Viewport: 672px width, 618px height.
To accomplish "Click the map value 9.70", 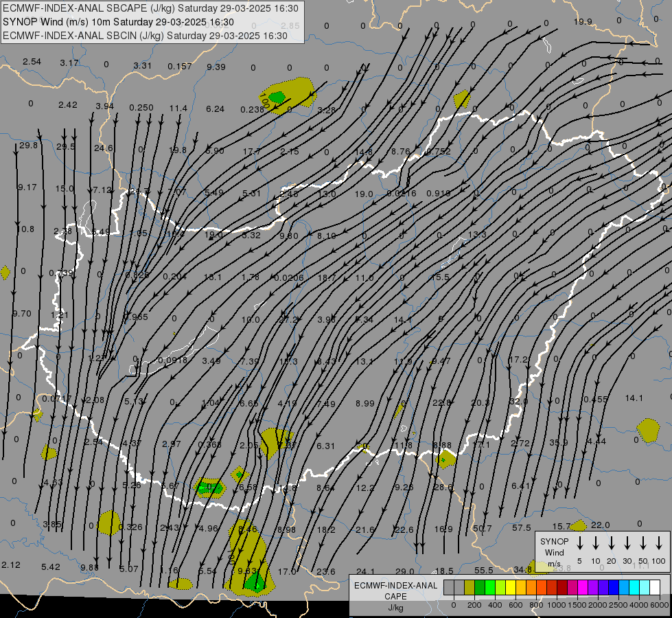I will (22, 314).
